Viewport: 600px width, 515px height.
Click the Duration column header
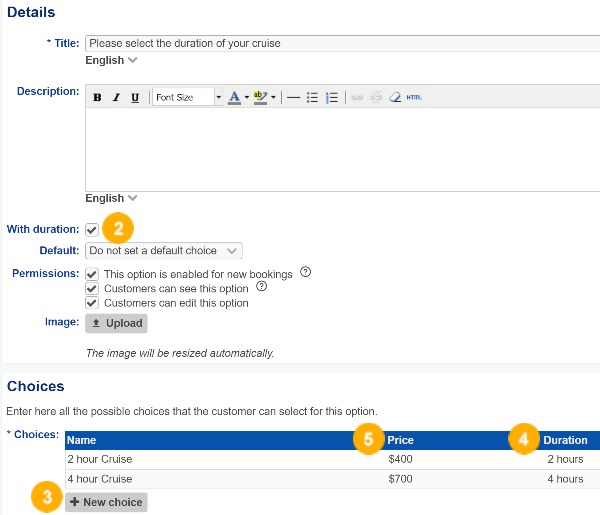pyautogui.click(x=565, y=440)
